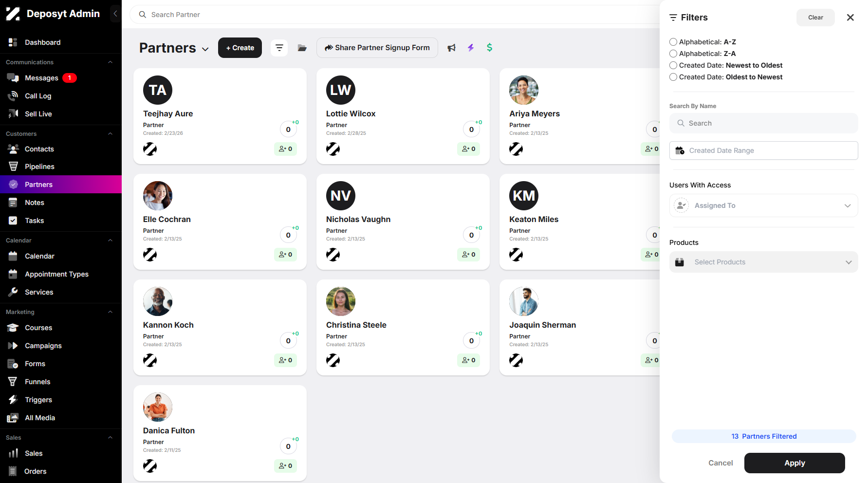The height and width of the screenshot is (483, 868).
Task: Collapse the Calendar sidebar section
Action: pos(110,241)
